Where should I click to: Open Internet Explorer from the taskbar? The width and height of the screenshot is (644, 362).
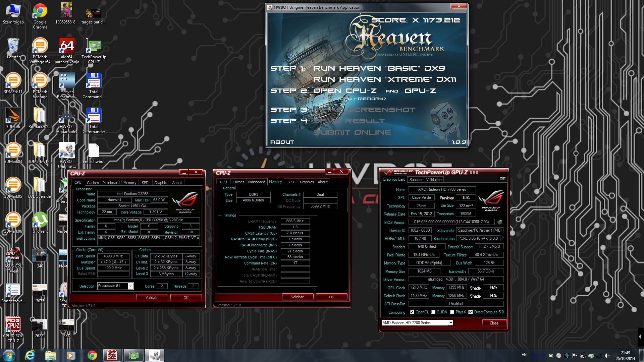(30, 355)
